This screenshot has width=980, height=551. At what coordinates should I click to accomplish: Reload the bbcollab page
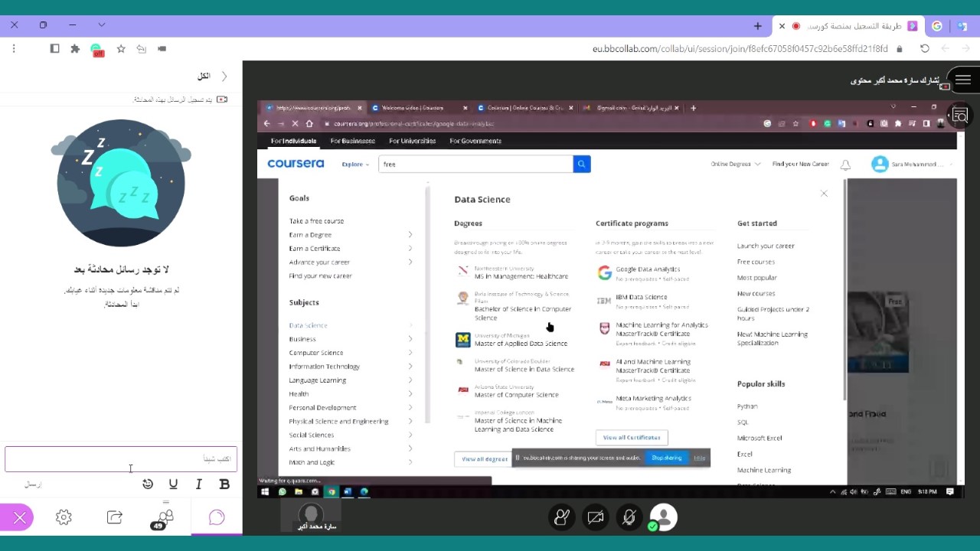click(925, 48)
